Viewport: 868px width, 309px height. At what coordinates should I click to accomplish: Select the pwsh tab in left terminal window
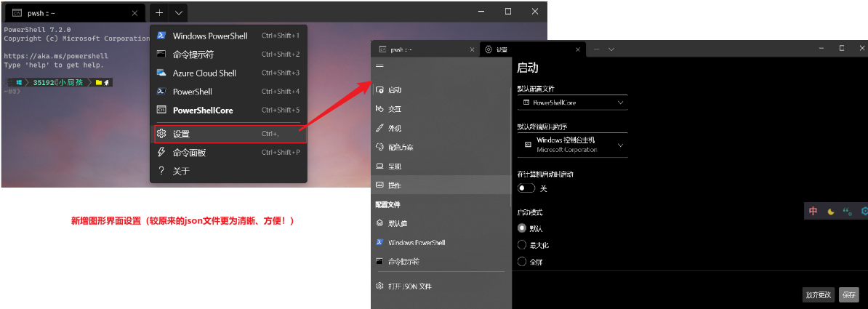tap(75, 13)
